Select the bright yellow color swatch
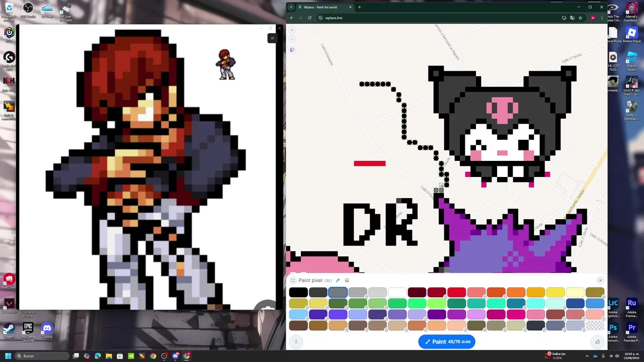This screenshot has width=644, height=362. [x=555, y=293]
